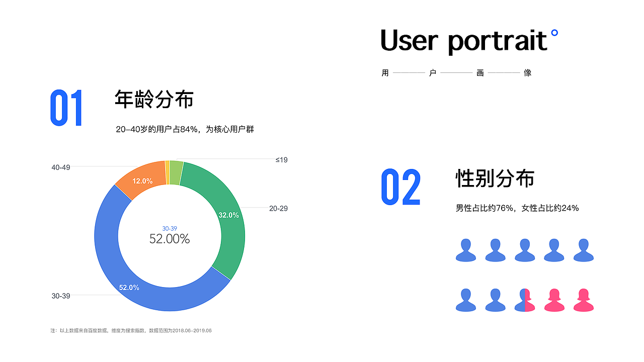Select the fourth pink female icon in bottom row
This screenshot has width=644, height=362.
tap(553, 300)
